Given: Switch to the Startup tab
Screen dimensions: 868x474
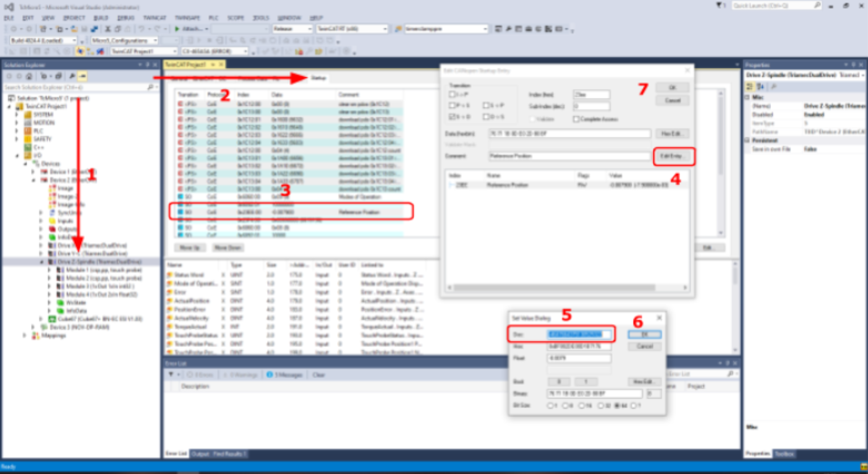Looking at the screenshot, I should click(x=318, y=79).
